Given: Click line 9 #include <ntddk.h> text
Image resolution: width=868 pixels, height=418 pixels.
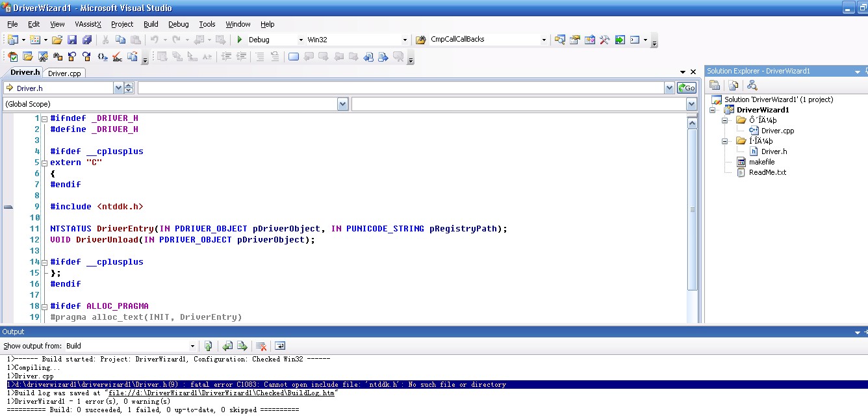Looking at the screenshot, I should coord(96,207).
